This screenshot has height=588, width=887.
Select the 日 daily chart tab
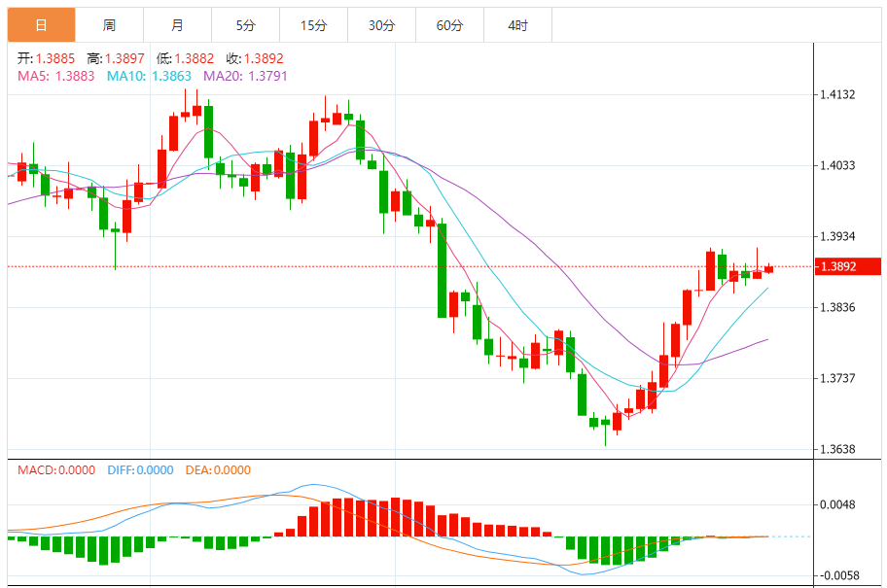click(41, 25)
